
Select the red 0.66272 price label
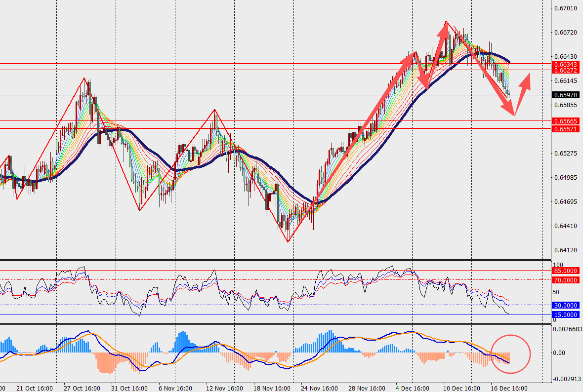[x=566, y=71]
